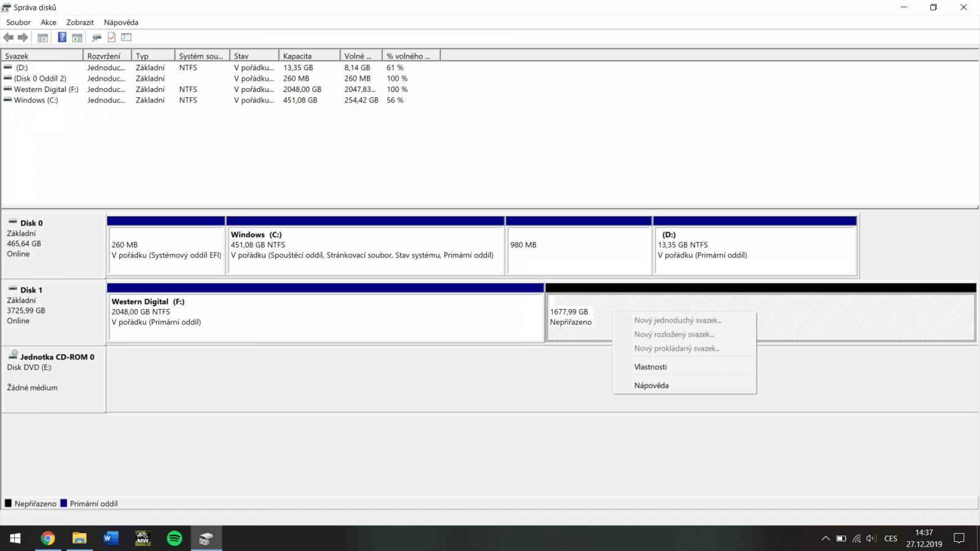Click the CD-ROM 0 drive icon
The height and width of the screenshot is (551, 980).
click(x=13, y=355)
